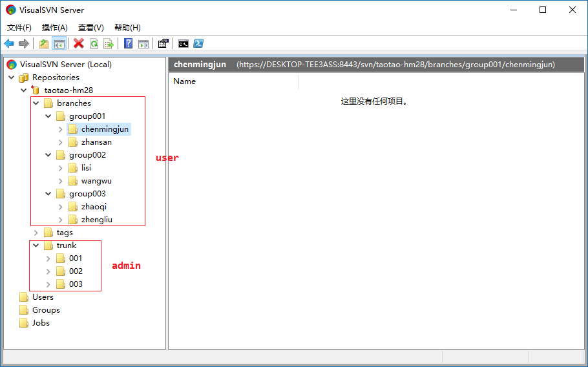The image size is (588, 367).
Task: Select the zhaoqi tree item
Action: [94, 207]
